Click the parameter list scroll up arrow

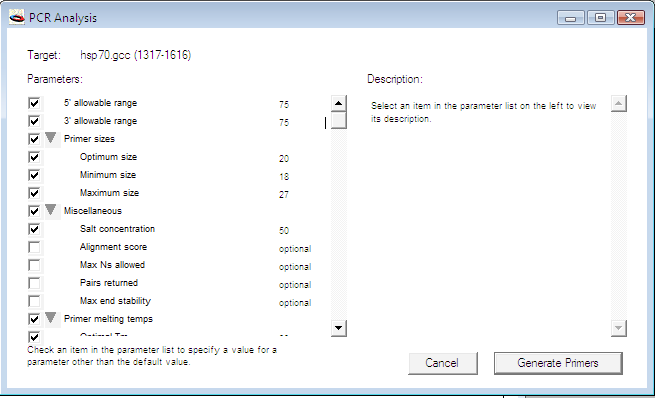pyautogui.click(x=338, y=103)
